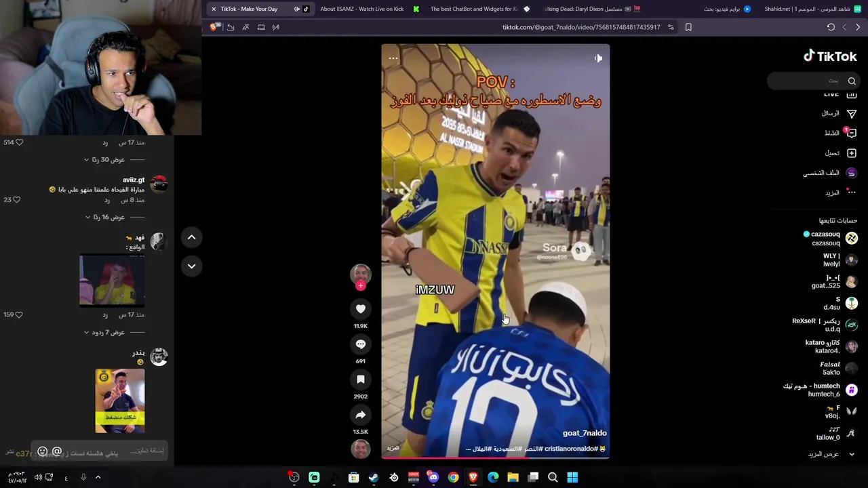Open followed account humtech_6
Viewport: 868px width, 488px height.
click(x=821, y=390)
